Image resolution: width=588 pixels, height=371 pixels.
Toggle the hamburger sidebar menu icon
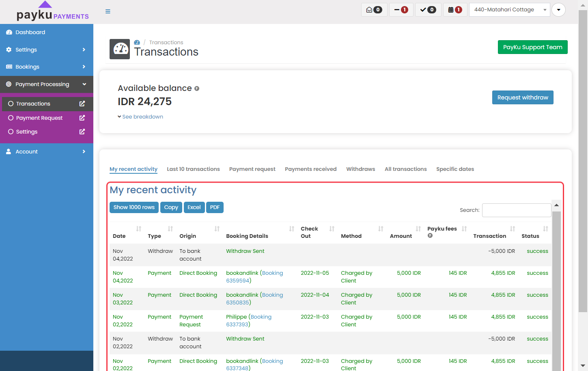click(108, 11)
